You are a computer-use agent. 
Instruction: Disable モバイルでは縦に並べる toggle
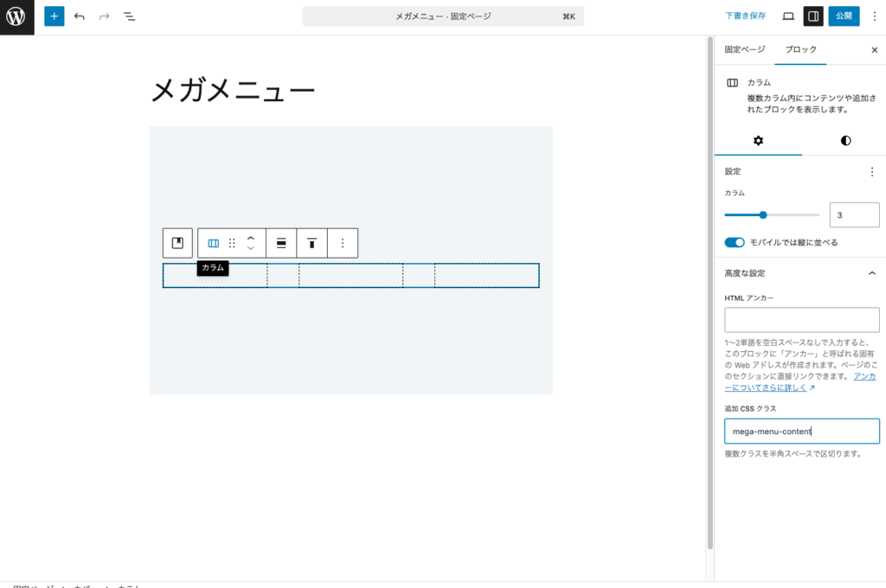tap(735, 243)
